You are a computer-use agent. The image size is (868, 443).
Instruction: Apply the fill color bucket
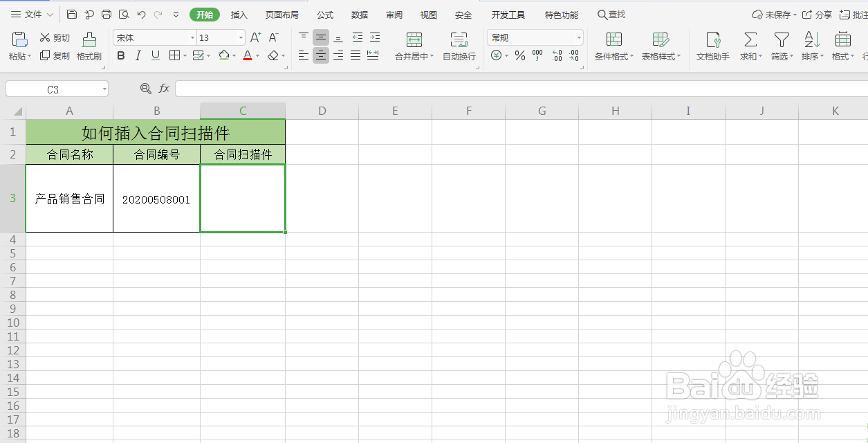point(223,55)
